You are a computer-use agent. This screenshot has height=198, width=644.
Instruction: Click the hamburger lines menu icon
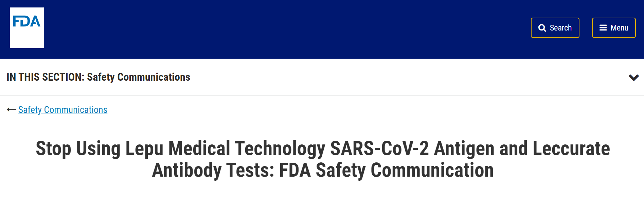tap(603, 28)
